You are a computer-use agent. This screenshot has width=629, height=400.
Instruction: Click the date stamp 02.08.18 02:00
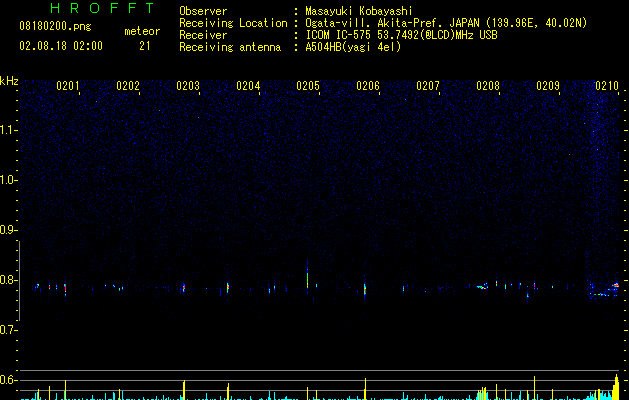(x=61, y=46)
